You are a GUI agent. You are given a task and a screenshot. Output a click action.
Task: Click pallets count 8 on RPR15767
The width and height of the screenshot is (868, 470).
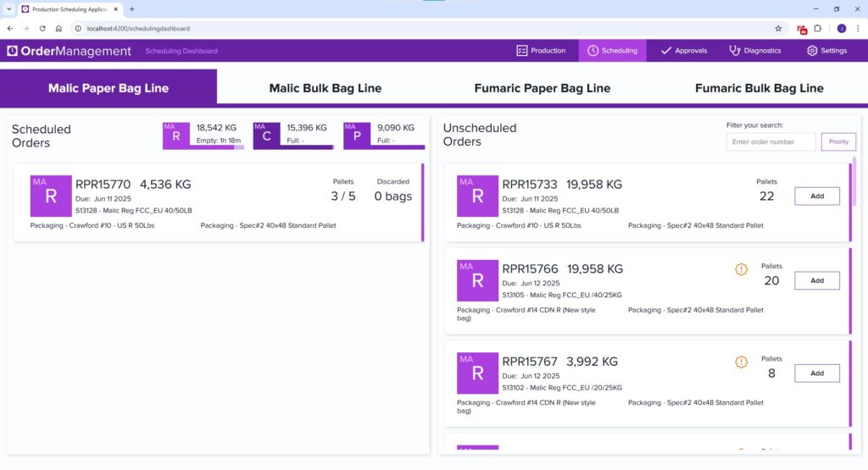(x=771, y=373)
